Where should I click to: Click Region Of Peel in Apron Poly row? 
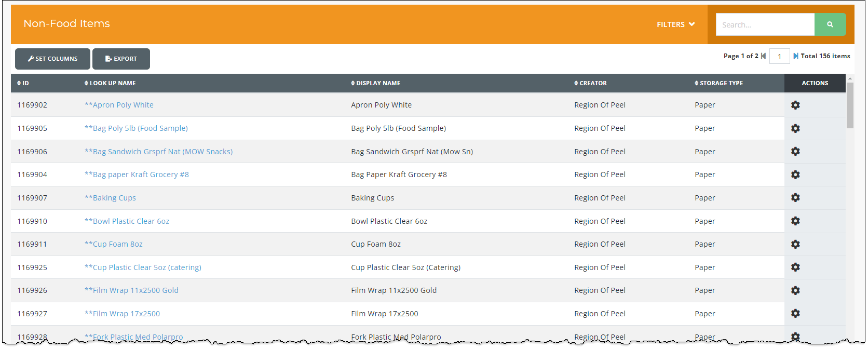[600, 105]
